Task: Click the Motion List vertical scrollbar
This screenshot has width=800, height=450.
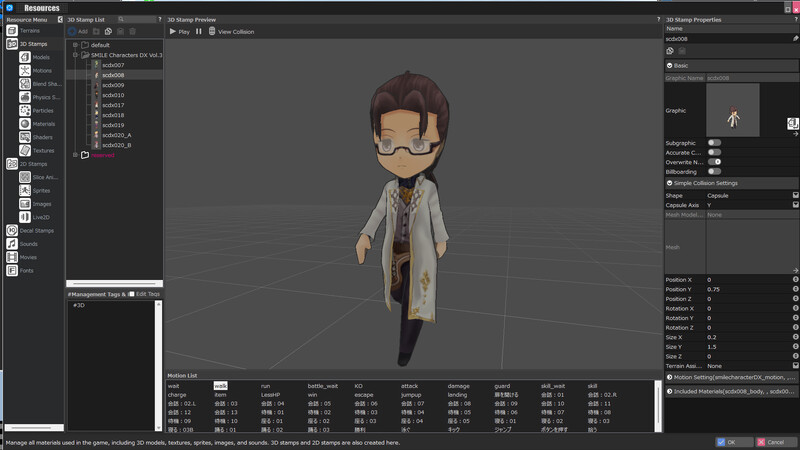Action: pyautogui.click(x=658, y=406)
